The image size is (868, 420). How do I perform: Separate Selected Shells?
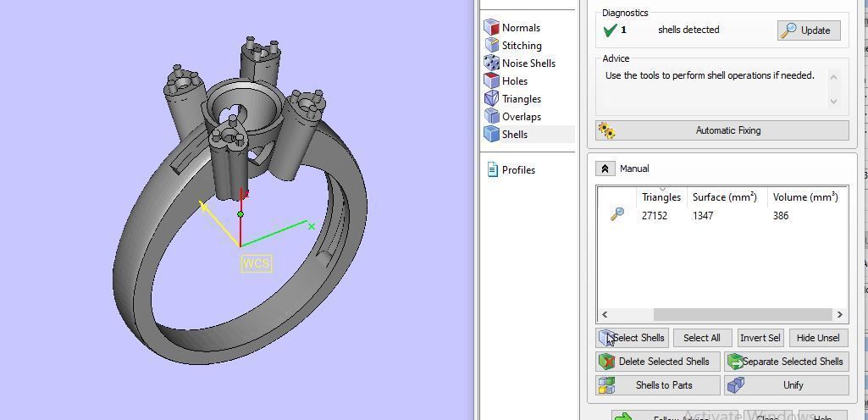click(x=786, y=362)
